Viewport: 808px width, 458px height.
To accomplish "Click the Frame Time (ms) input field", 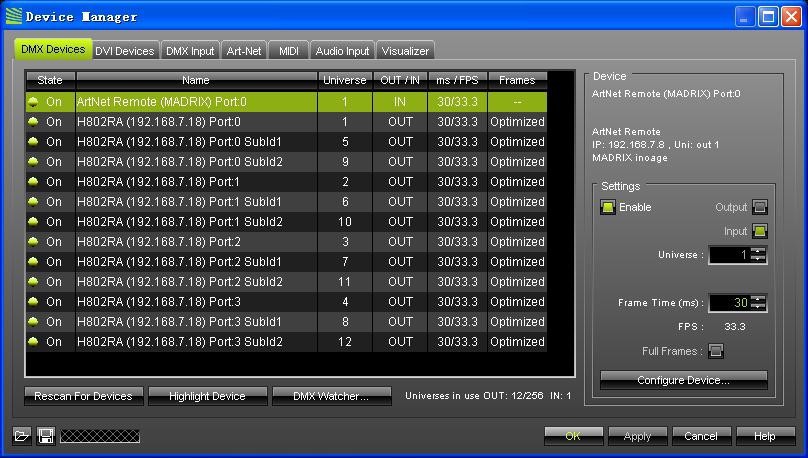I will point(729,302).
